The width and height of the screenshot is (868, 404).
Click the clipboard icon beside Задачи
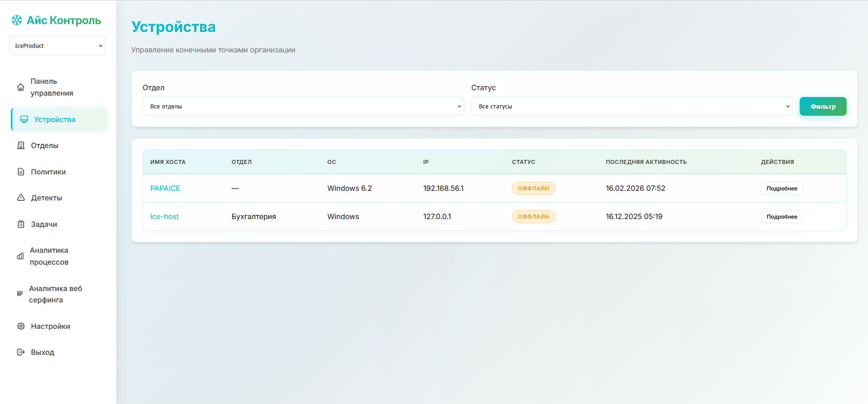(21, 224)
